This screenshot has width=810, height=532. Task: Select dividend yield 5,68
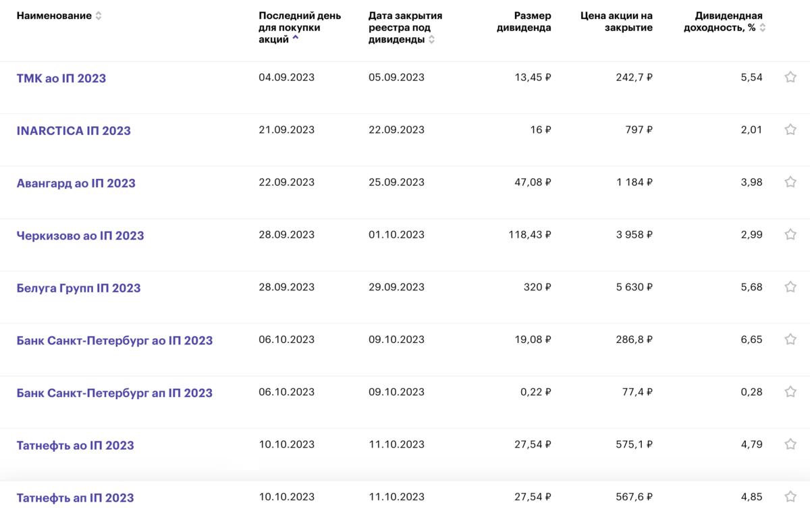tap(751, 287)
